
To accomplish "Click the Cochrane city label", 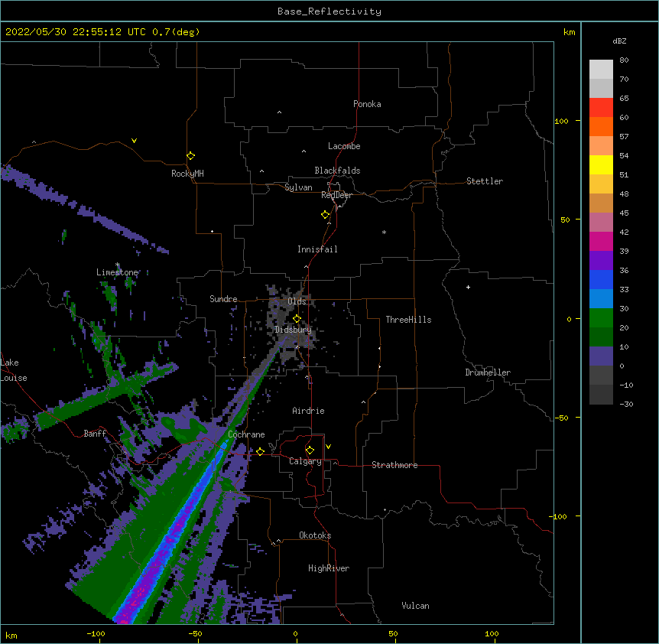I will point(246,434).
